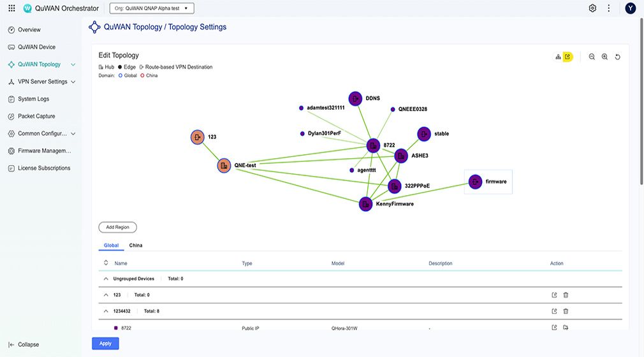Toggle expand all rows in the table header
The width and height of the screenshot is (644, 357).
pos(105,263)
